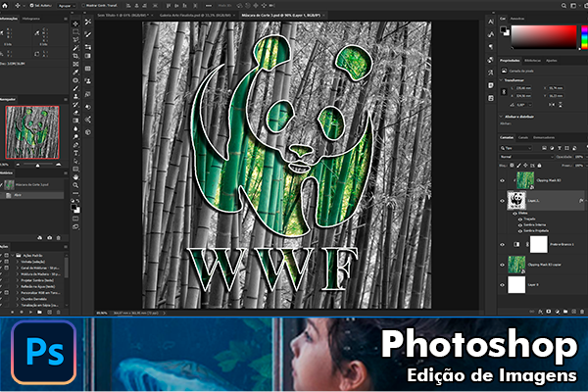Click the Navigator zoom slider
The image size is (588, 392).
coord(37,165)
